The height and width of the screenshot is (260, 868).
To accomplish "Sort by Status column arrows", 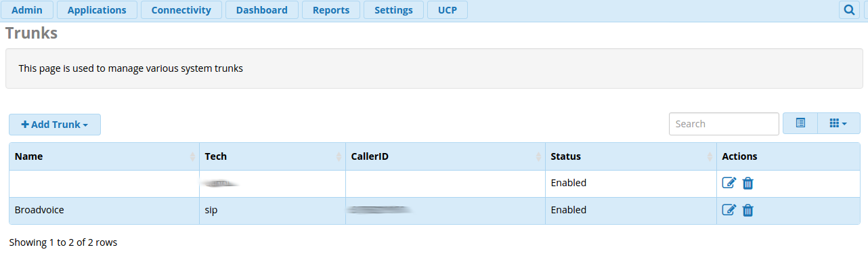I will click(x=710, y=156).
